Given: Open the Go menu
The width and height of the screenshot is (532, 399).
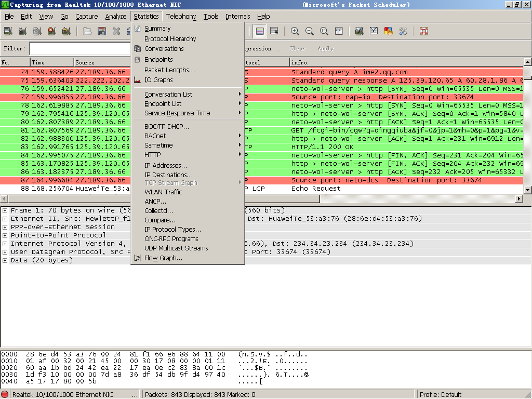Looking at the screenshot, I should pos(64,16).
